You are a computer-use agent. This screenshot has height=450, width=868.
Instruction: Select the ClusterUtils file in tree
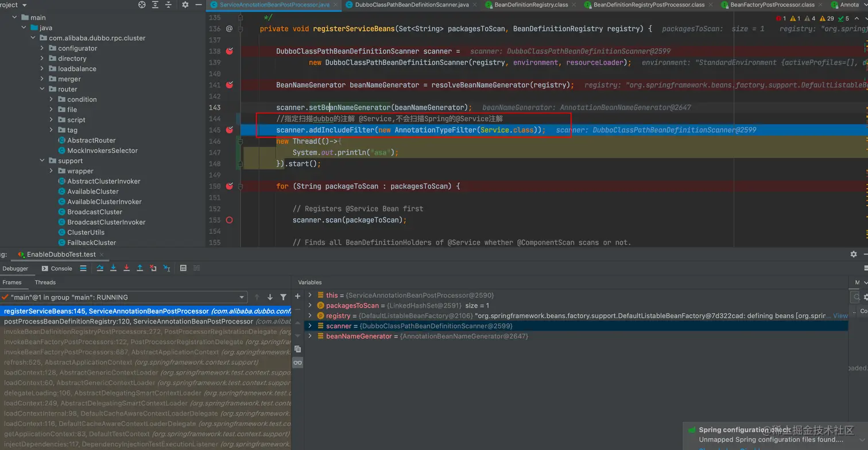click(86, 233)
